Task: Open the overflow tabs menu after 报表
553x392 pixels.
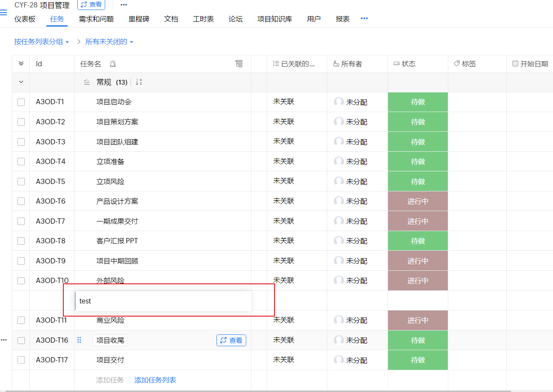Action: [364, 18]
